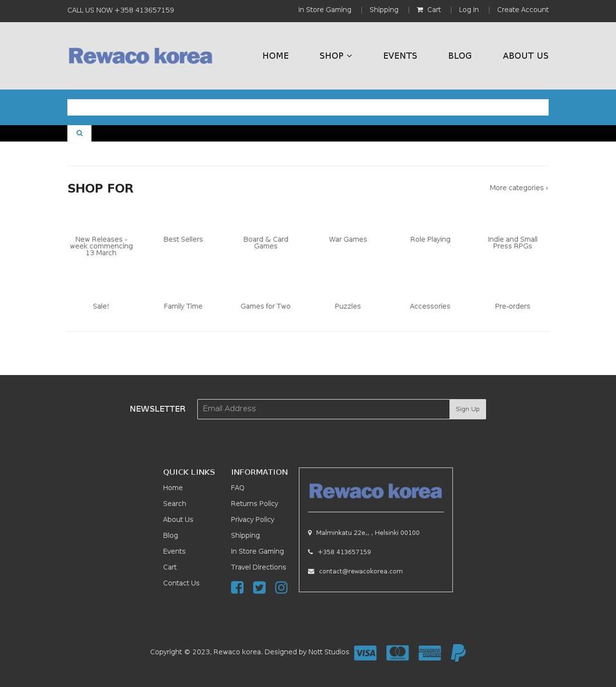Open Best Sellers category
Screen dimensions: 616x687
tap(183, 239)
